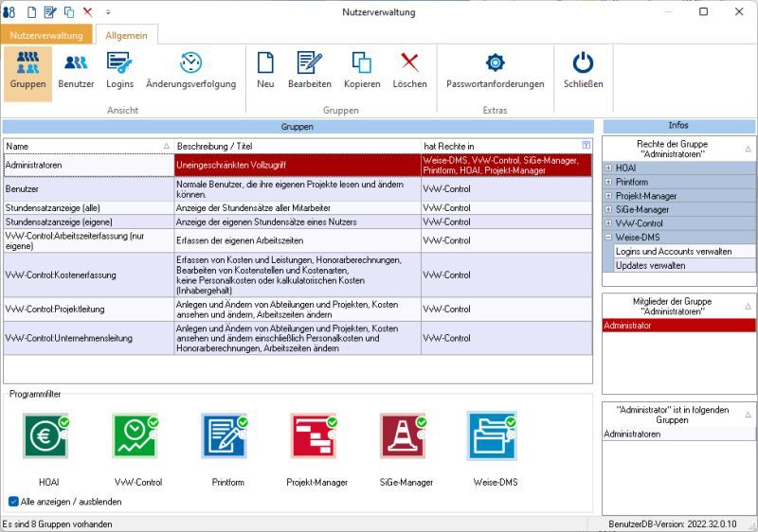Click quick access New document icon
This screenshot has width=758, height=532.
click(31, 11)
